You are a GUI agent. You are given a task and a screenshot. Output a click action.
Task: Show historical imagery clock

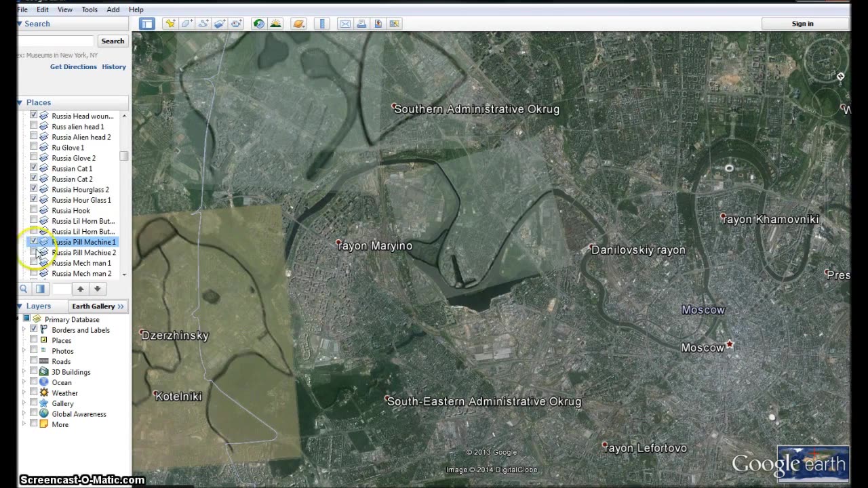click(x=259, y=24)
